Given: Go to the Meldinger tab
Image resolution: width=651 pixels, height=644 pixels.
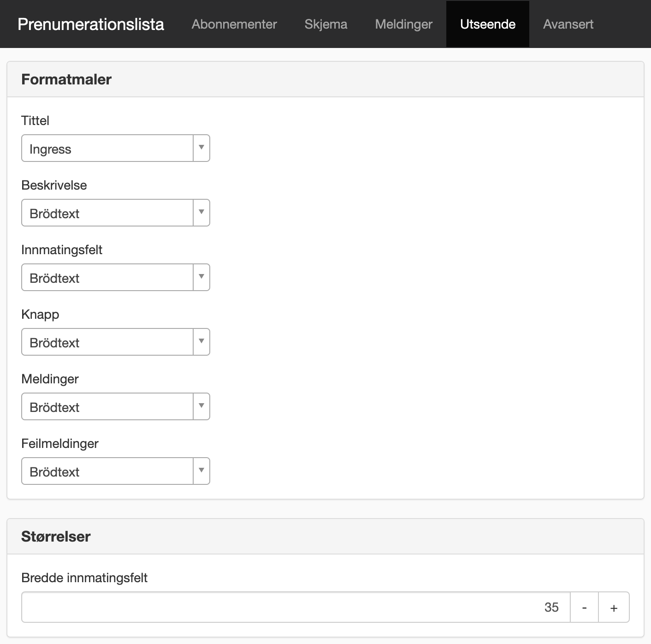Looking at the screenshot, I should tap(404, 24).
